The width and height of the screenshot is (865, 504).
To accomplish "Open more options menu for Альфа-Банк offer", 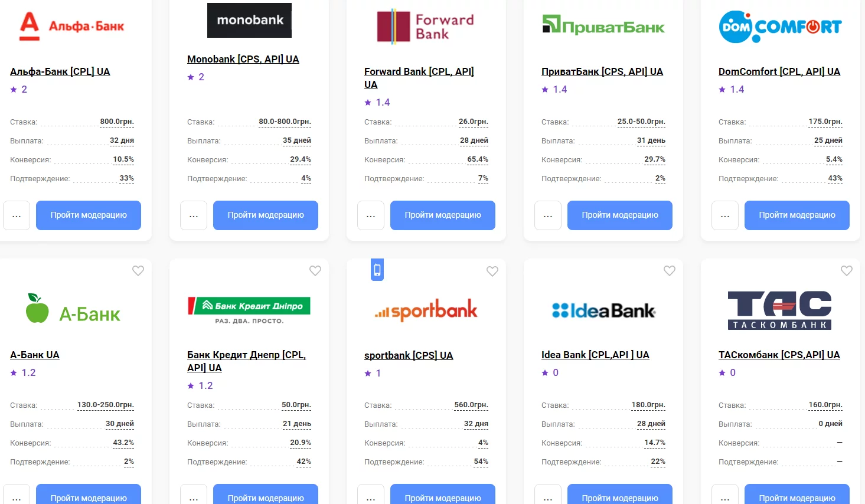I will tap(17, 215).
